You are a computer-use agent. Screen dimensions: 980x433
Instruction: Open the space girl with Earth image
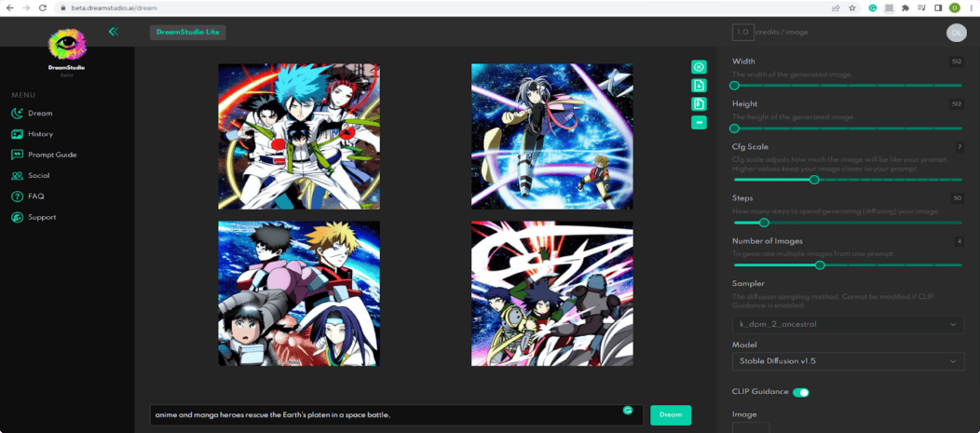pos(551,136)
